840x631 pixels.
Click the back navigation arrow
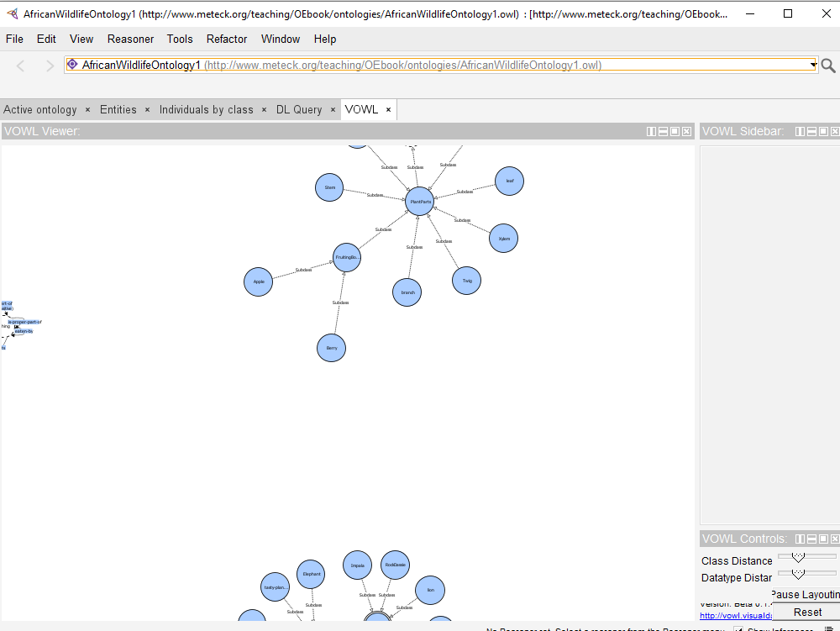click(x=18, y=64)
